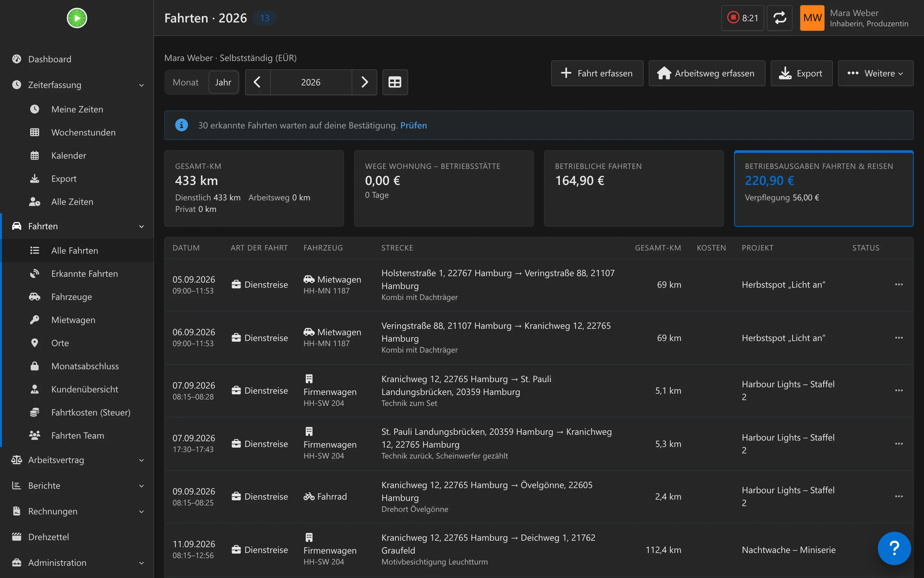This screenshot has width=924, height=578.
Task: Click the 2026 year field
Action: pos(311,82)
